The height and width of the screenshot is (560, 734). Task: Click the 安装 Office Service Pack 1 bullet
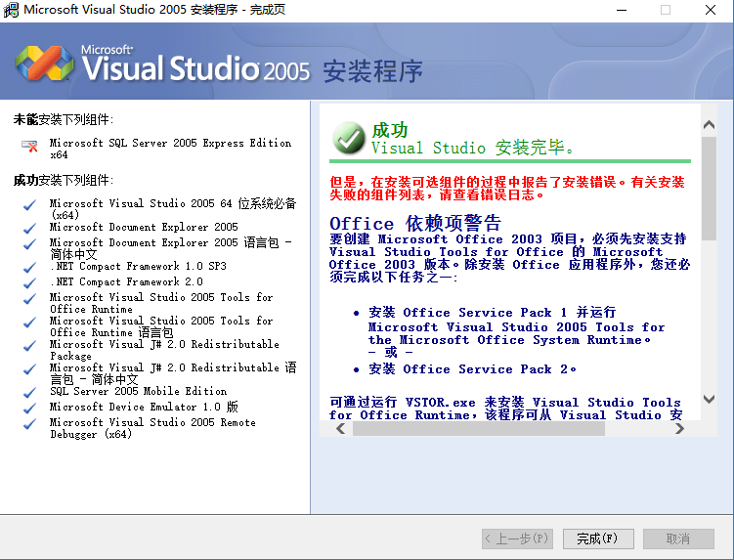(x=516, y=332)
